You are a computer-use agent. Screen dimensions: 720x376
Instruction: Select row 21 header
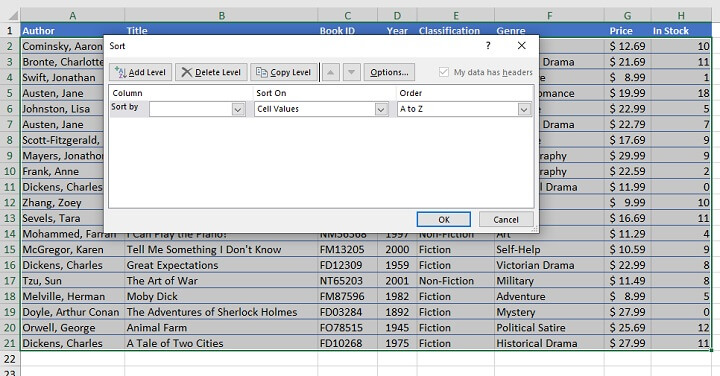tap(10, 343)
